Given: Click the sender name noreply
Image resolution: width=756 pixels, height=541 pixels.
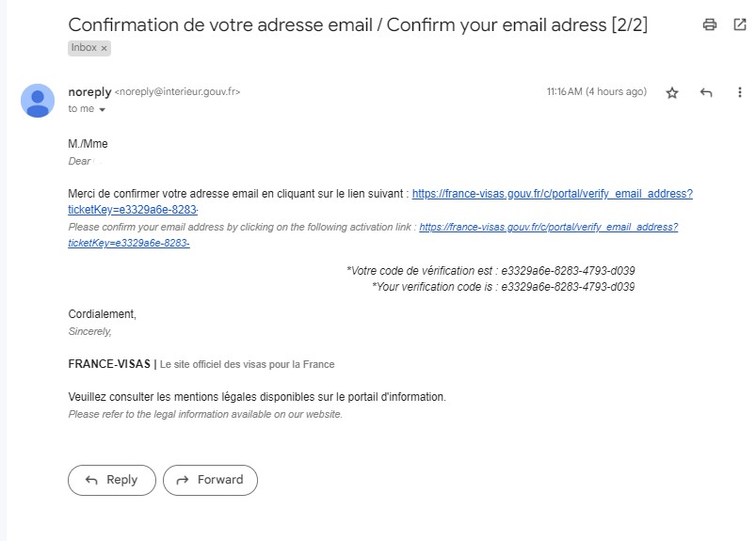Looking at the screenshot, I should pyautogui.click(x=89, y=91).
